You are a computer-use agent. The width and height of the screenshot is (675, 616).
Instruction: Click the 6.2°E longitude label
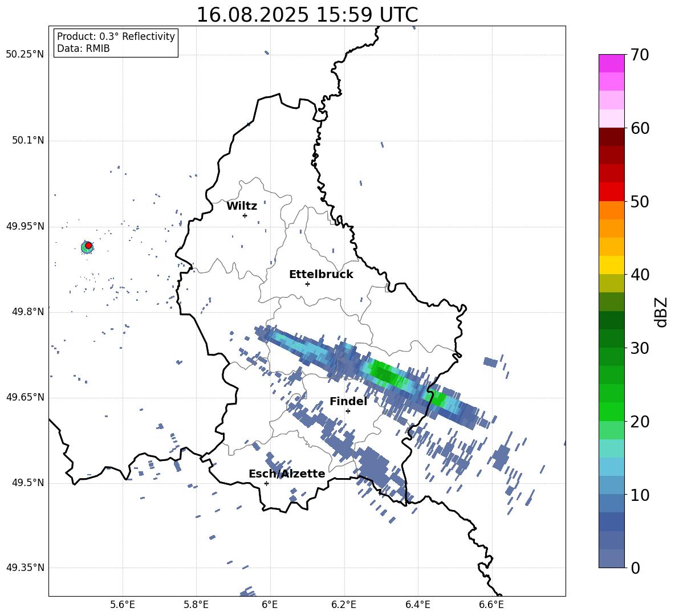coord(344,605)
